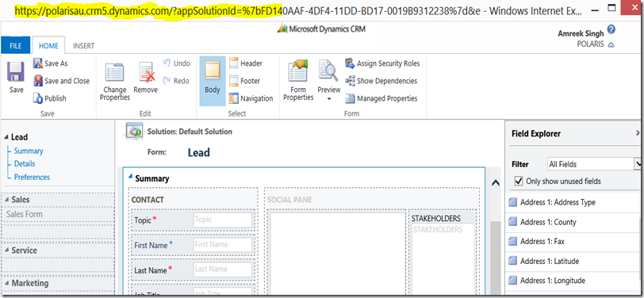Choose Save As in the ribbon
The height and width of the screenshot is (298, 644).
51,63
